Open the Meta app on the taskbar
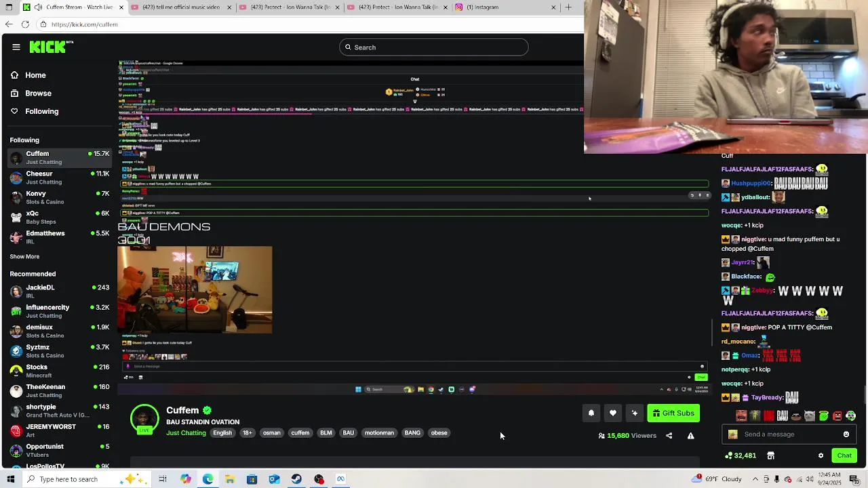The height and width of the screenshot is (488, 868). point(340,479)
